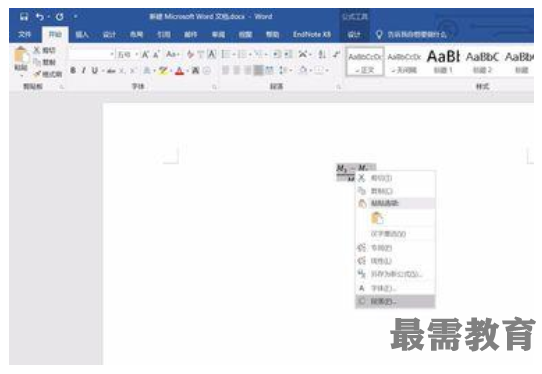Toggle Superscript formatting
This screenshot has height=374, width=542.
tap(132, 71)
